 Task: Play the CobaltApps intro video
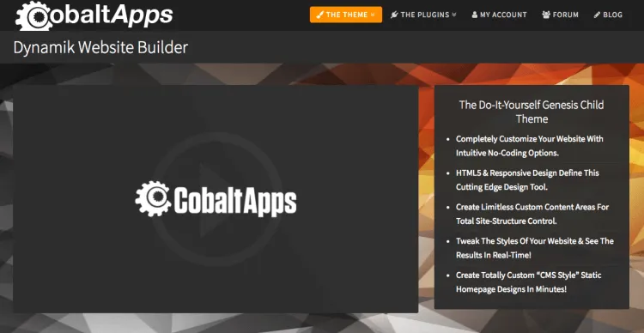pos(216,199)
